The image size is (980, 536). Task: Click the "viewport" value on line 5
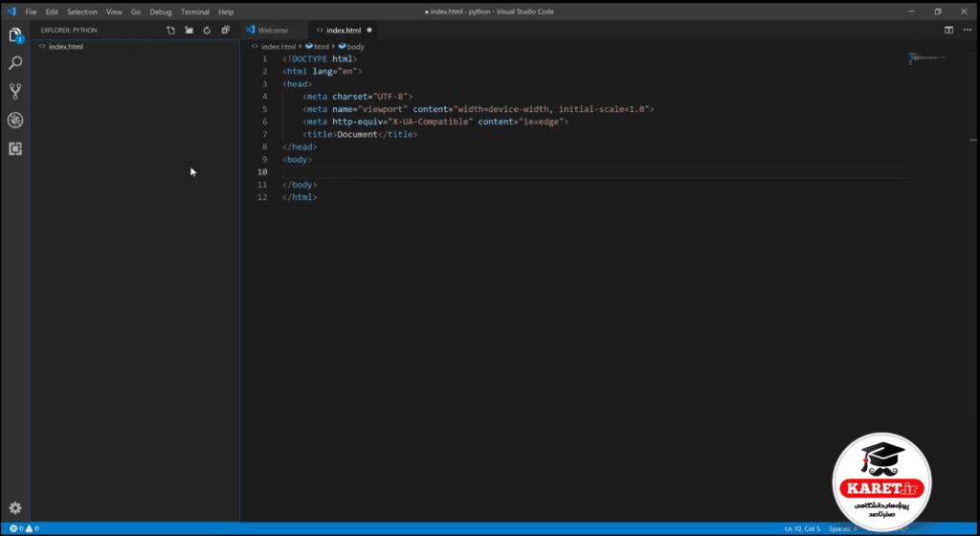click(x=383, y=109)
